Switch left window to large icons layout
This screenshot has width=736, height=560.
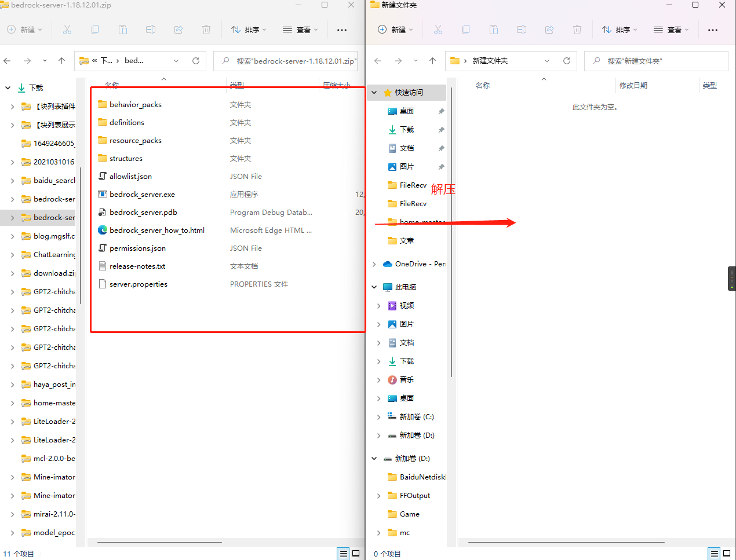[356, 554]
